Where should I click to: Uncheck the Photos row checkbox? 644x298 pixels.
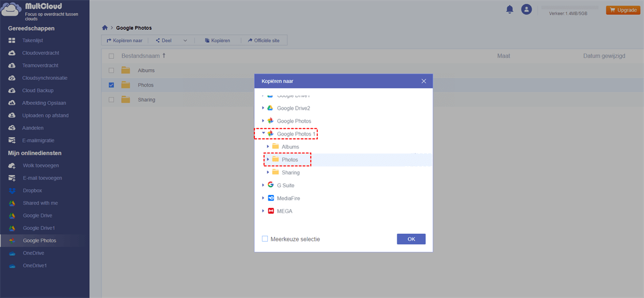coord(111,85)
